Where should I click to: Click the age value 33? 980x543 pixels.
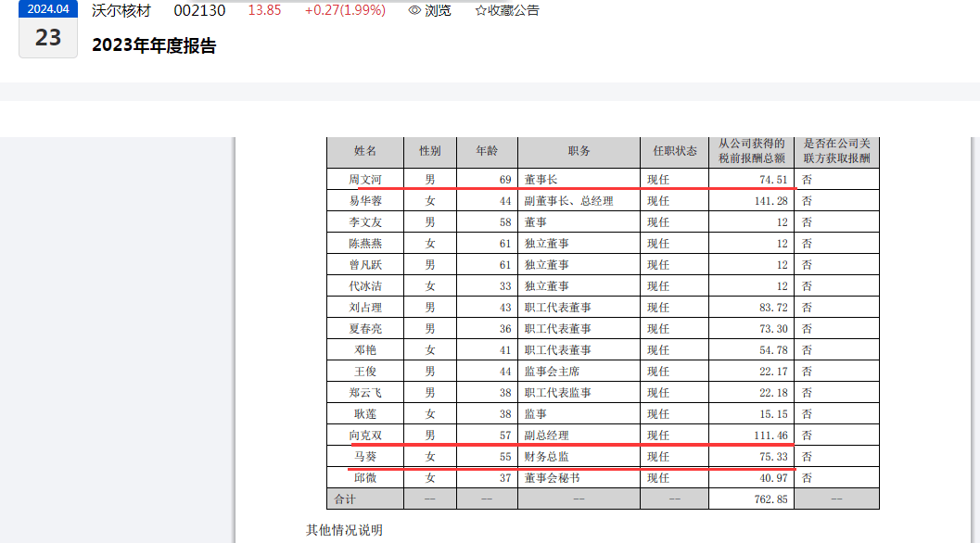[505, 286]
